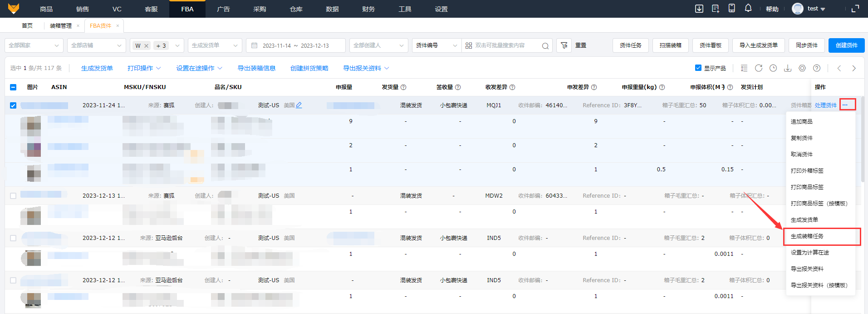Uncheck the 显示产品 checkbox
The width and height of the screenshot is (868, 314).
pos(698,68)
